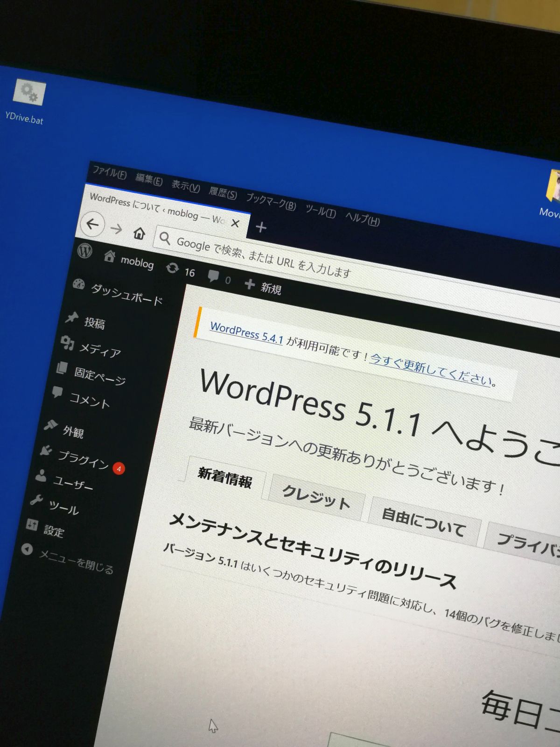Open a new browser tab with plus
Screen dimensions: 560x747
pyautogui.click(x=261, y=228)
